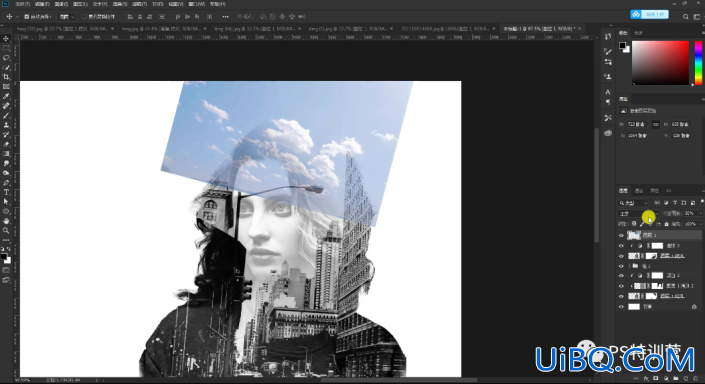Click align left edges icon in options bar
Viewport: 705px width, 384px height.
(130, 17)
